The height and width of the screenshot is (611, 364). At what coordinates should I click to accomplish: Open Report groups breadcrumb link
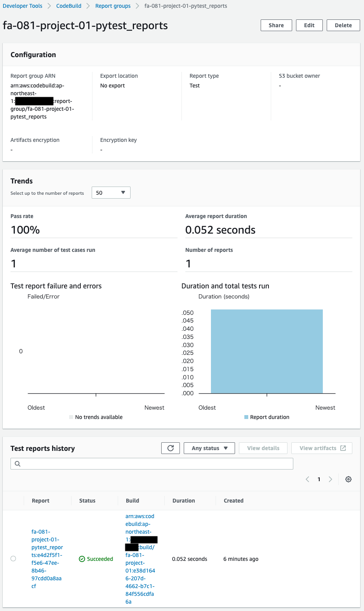(113, 6)
